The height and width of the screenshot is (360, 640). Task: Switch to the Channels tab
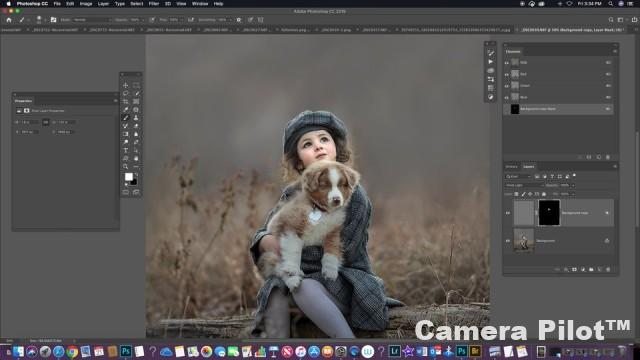click(513, 51)
